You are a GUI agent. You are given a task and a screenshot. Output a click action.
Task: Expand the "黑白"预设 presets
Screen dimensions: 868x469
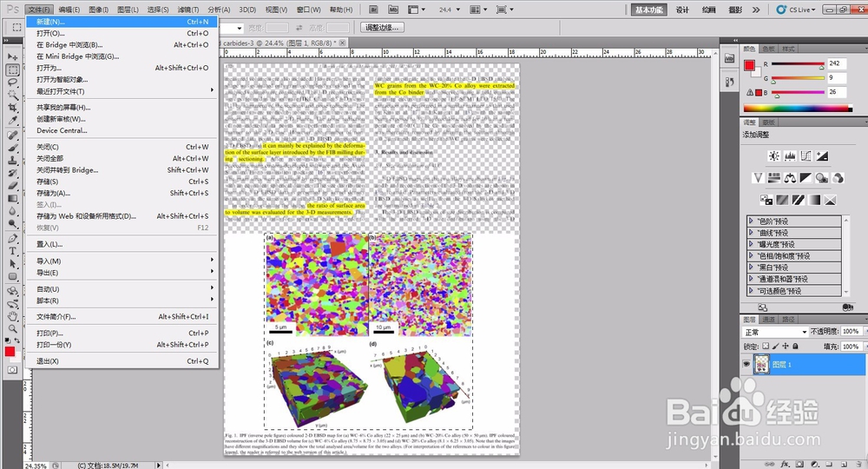(x=751, y=268)
